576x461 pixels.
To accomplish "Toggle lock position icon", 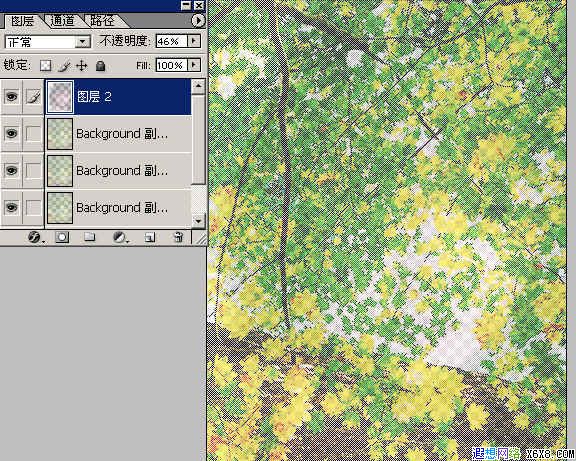I will (82, 66).
